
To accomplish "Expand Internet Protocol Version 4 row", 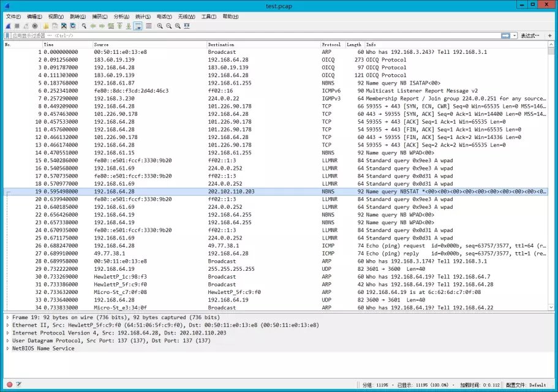I will (8, 333).
